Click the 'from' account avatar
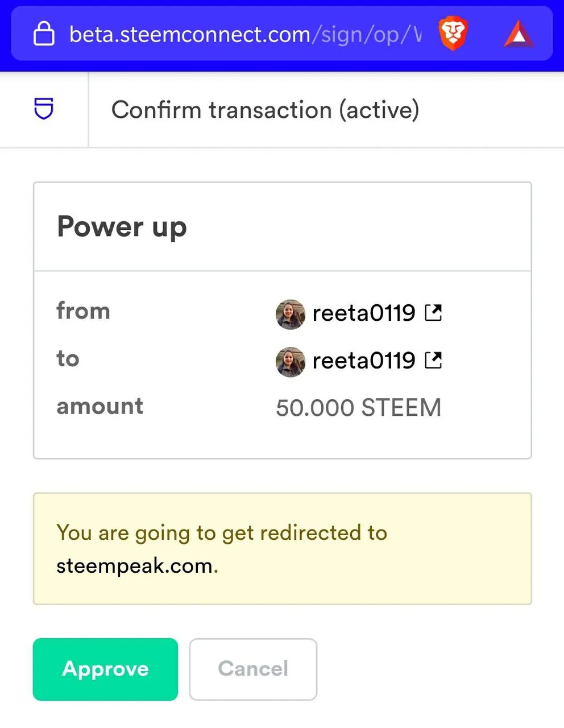Image resolution: width=564 pixels, height=728 pixels. (291, 315)
